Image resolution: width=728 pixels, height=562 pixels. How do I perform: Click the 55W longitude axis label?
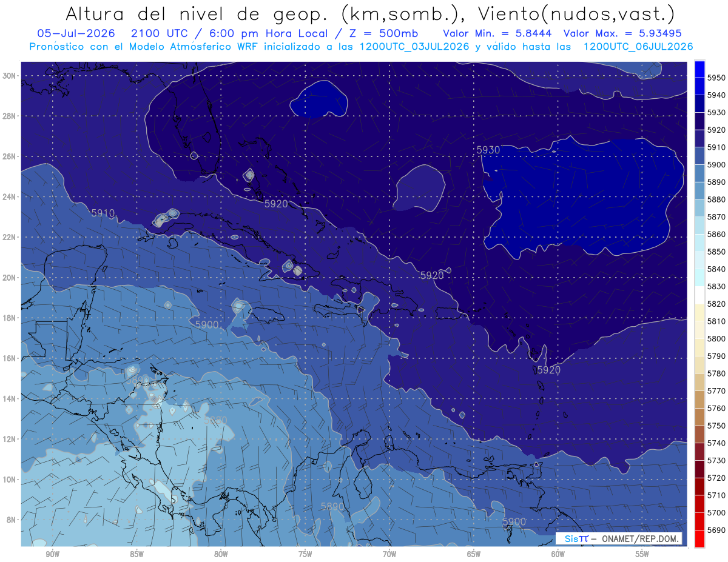(642, 554)
